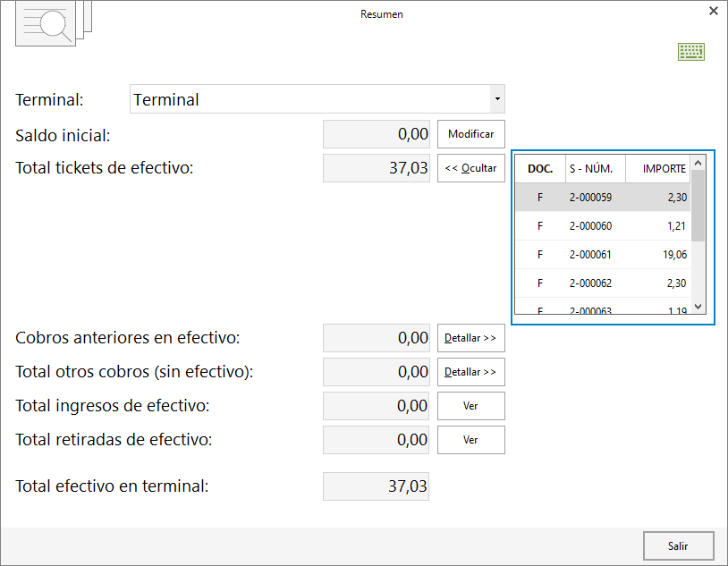Click the IMPORTE column header

pos(658,168)
